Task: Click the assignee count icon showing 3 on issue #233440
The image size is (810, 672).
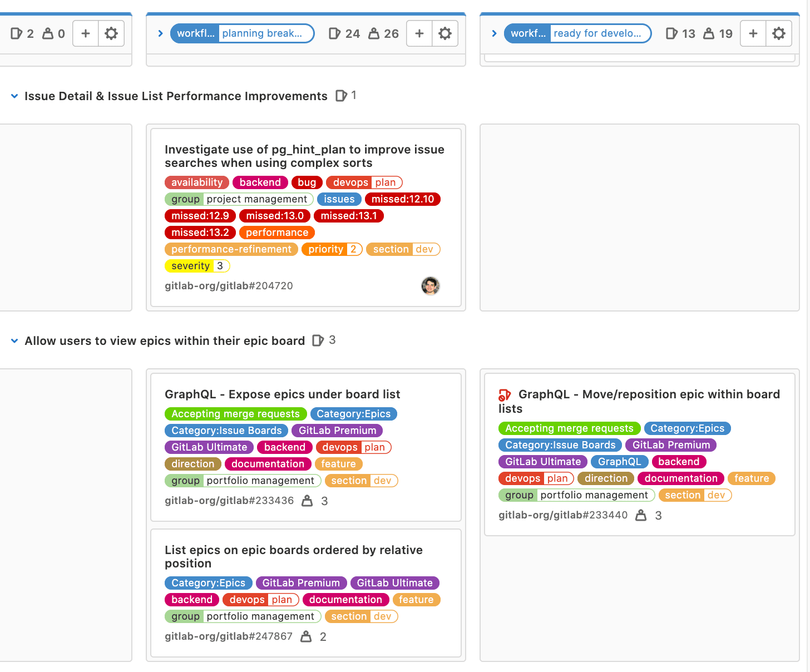Action: [641, 515]
